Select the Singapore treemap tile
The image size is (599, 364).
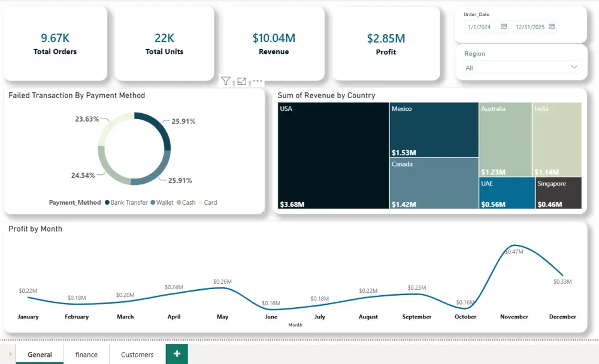558,193
